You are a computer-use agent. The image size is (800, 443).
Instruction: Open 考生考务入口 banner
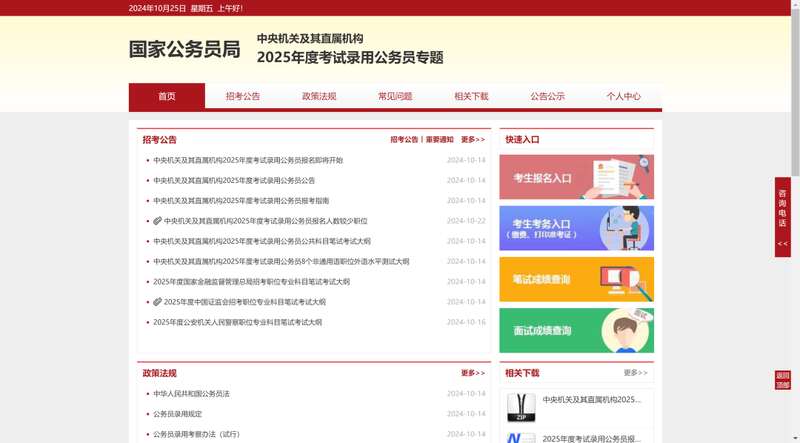click(x=576, y=228)
